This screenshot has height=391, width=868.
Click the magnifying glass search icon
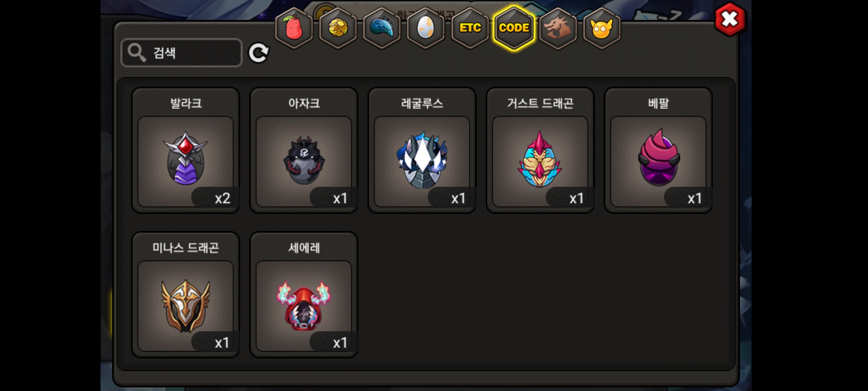tap(137, 53)
